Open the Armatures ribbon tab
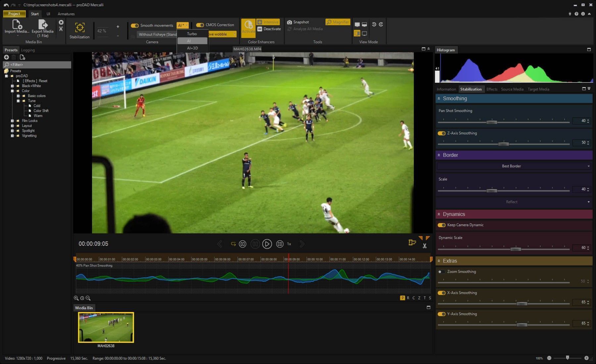The width and height of the screenshot is (596, 364). [x=66, y=14]
